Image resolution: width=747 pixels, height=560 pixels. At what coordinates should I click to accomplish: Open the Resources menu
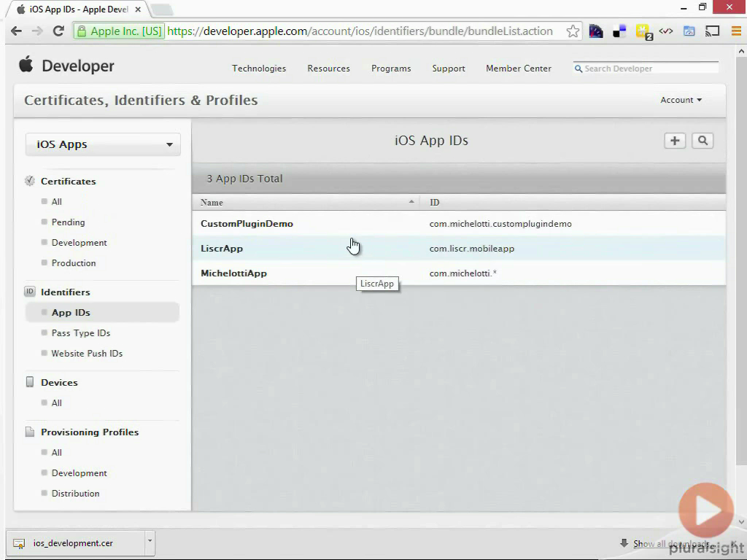click(329, 69)
